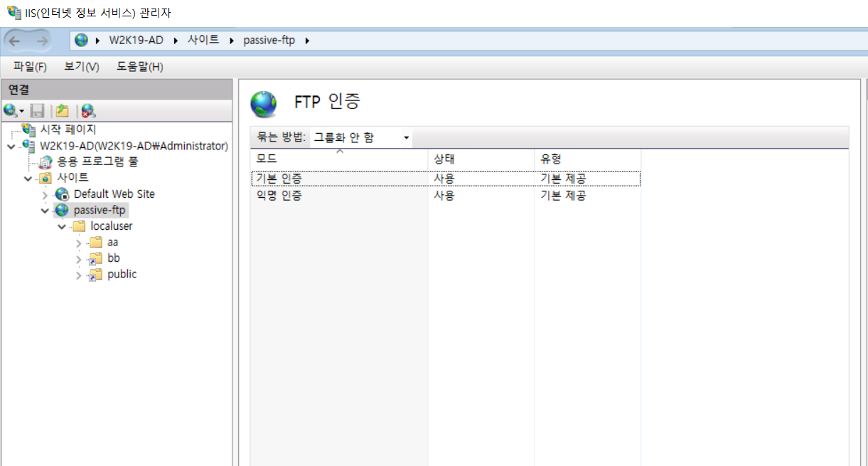Expand the public folder node

[x=79, y=275]
